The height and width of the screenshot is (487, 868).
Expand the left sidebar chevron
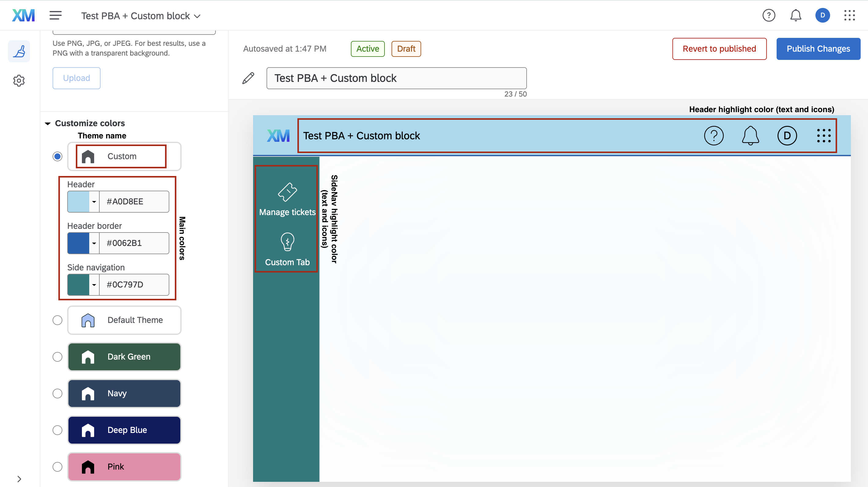coord(19,479)
